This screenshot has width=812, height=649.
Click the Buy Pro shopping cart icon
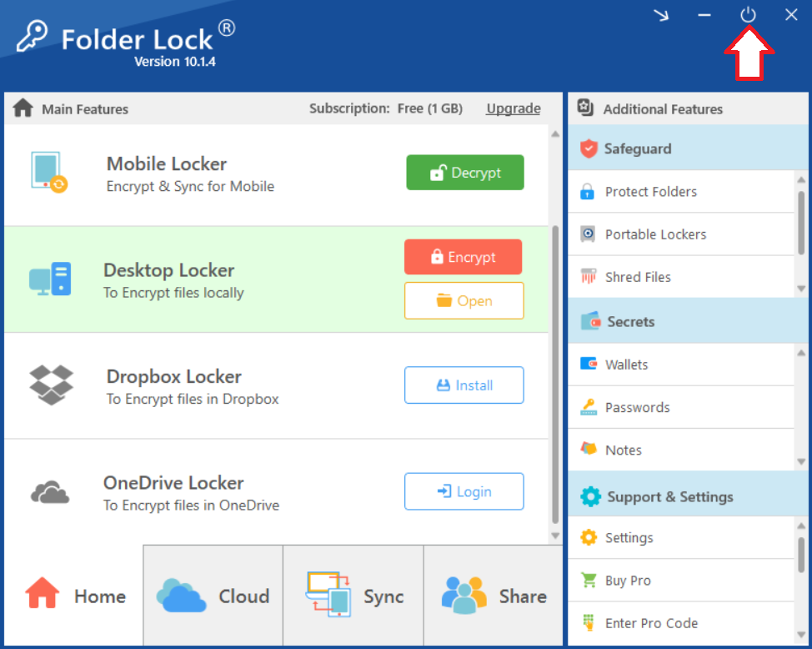[x=589, y=580]
